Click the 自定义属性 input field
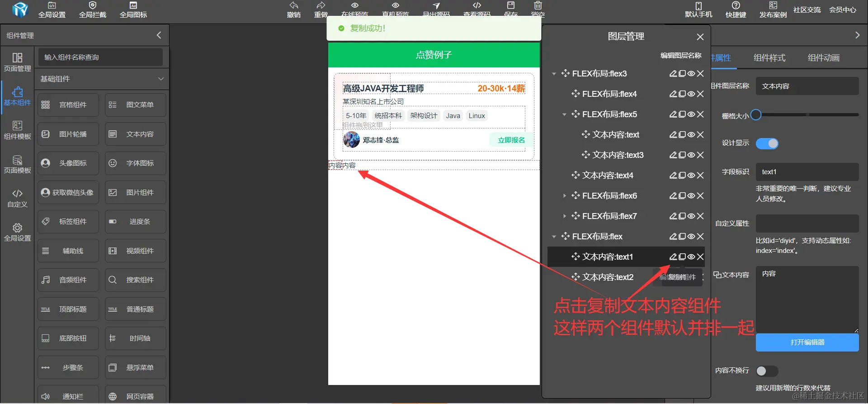This screenshot has height=404, width=868. coord(807,223)
